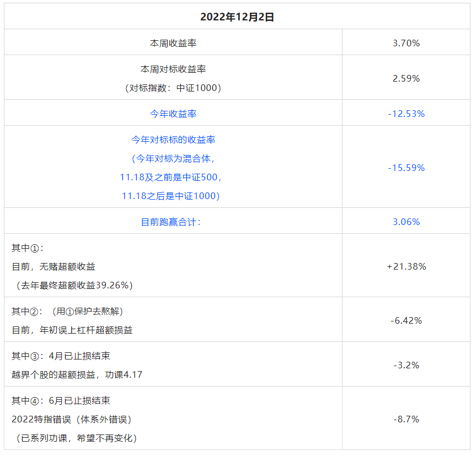The height and width of the screenshot is (456, 476).
Task: Click the 2022年12月2日 table header
Action: click(x=237, y=17)
